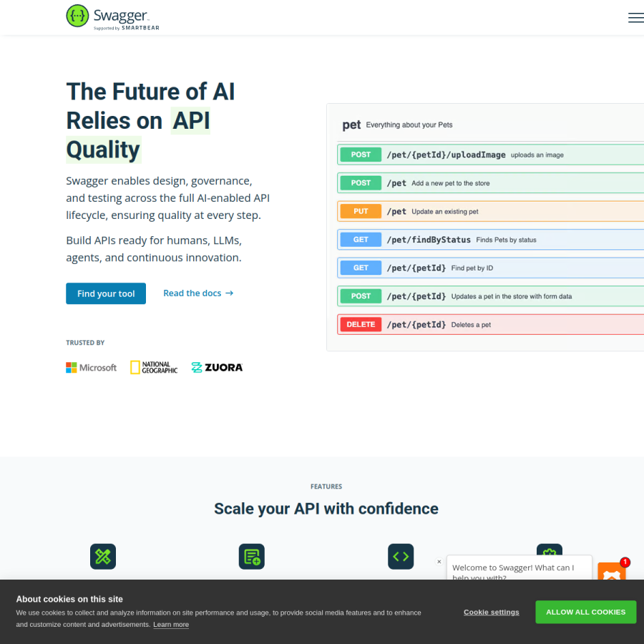Click the PUT method badge
The width and height of the screenshot is (644, 644).
(x=361, y=212)
